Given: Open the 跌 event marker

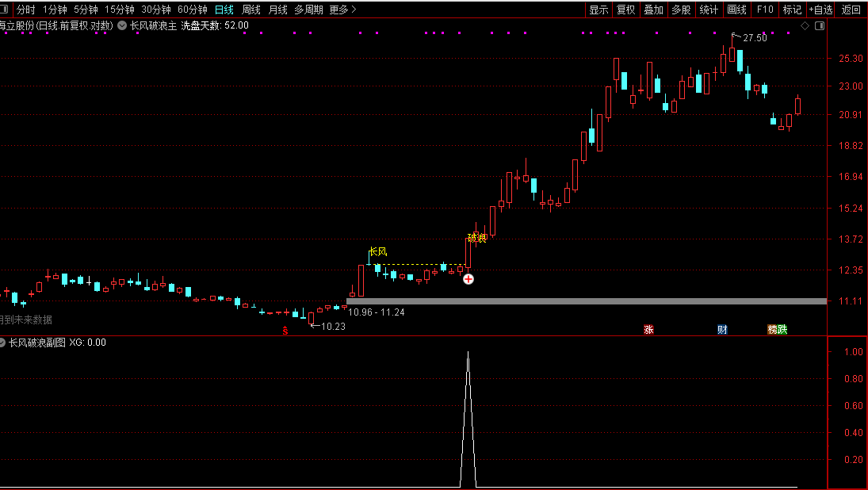Looking at the screenshot, I should coord(782,329).
